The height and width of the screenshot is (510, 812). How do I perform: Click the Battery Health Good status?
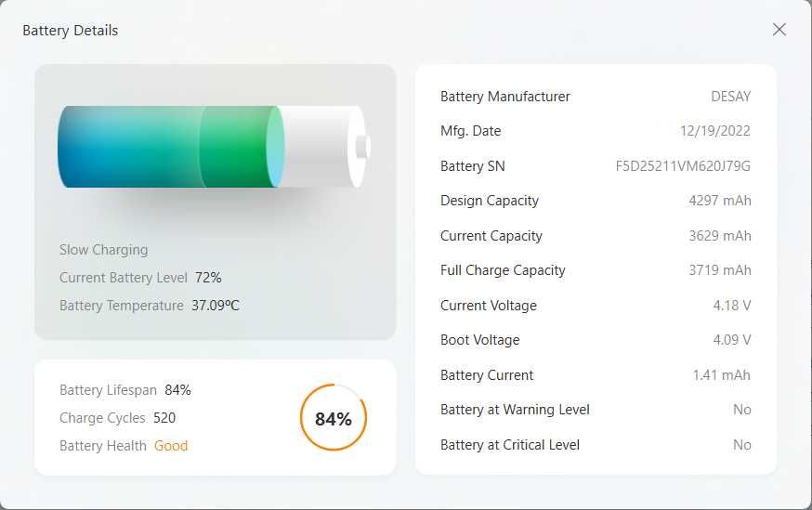click(x=171, y=446)
